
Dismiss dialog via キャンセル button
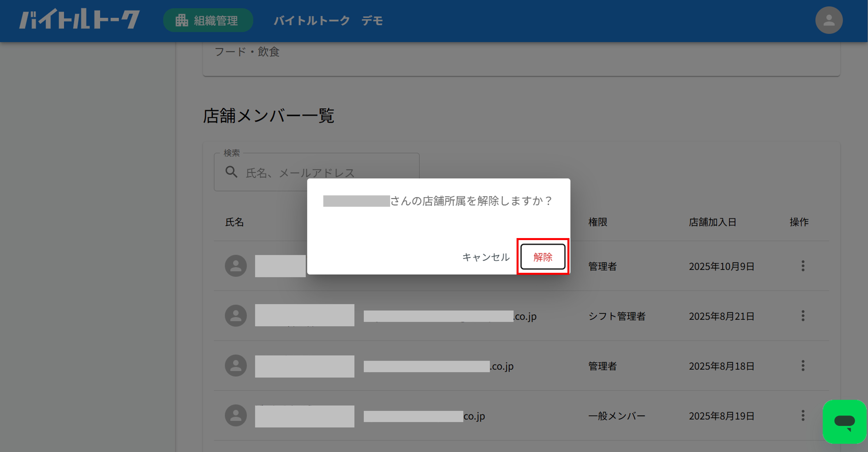[485, 257]
